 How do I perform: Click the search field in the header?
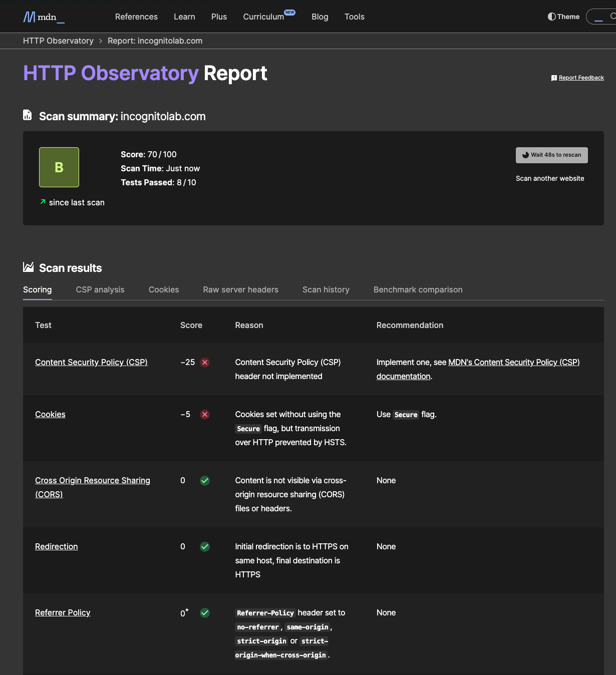pyautogui.click(x=602, y=17)
